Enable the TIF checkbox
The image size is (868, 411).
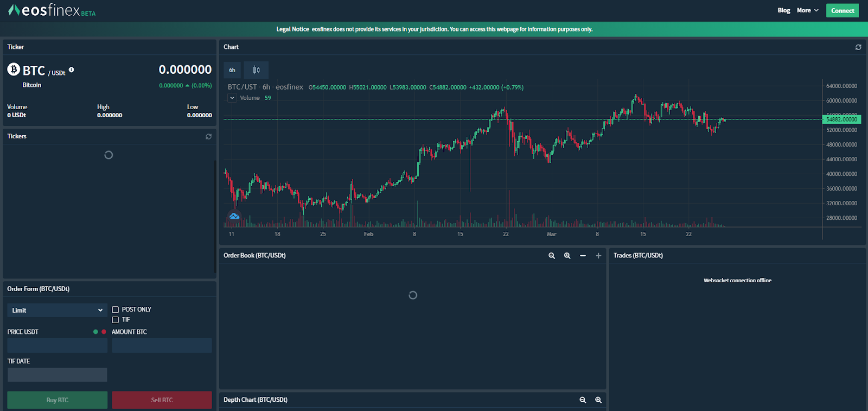(115, 320)
